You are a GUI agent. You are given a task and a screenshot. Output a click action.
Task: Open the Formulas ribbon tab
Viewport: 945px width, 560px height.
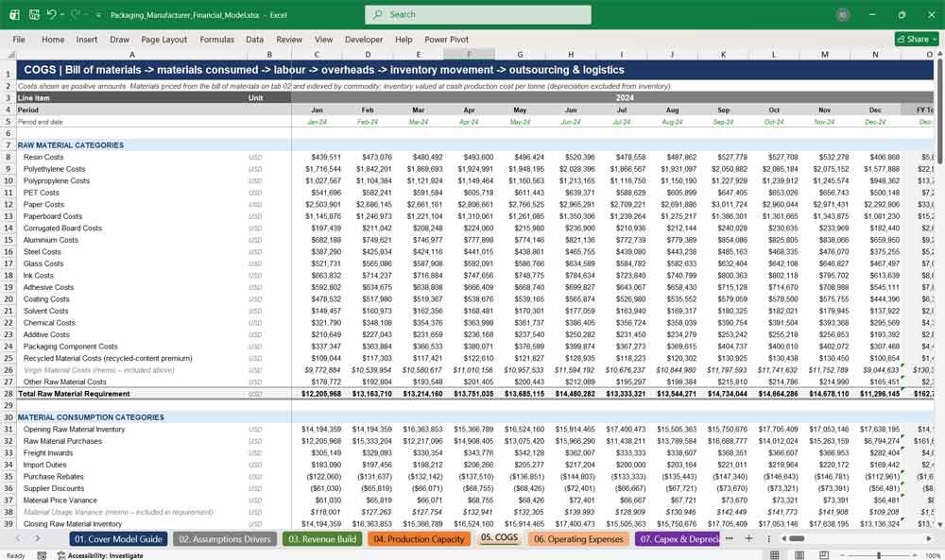click(217, 39)
